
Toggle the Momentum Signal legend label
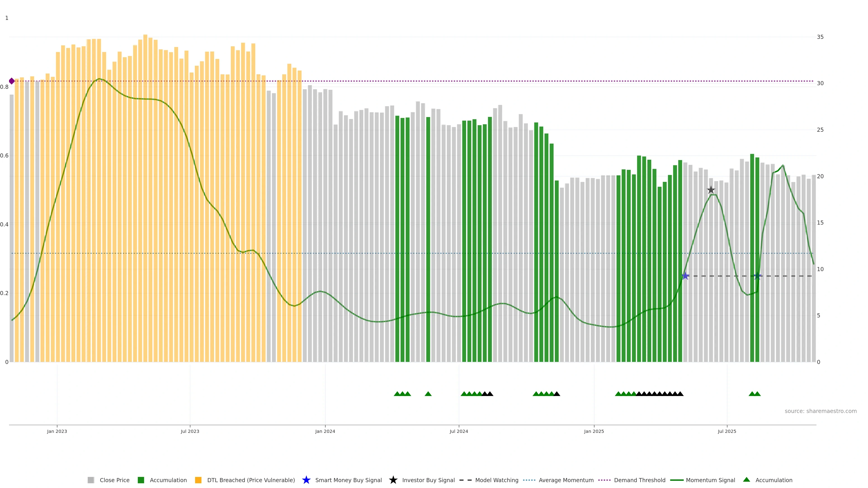click(x=710, y=480)
